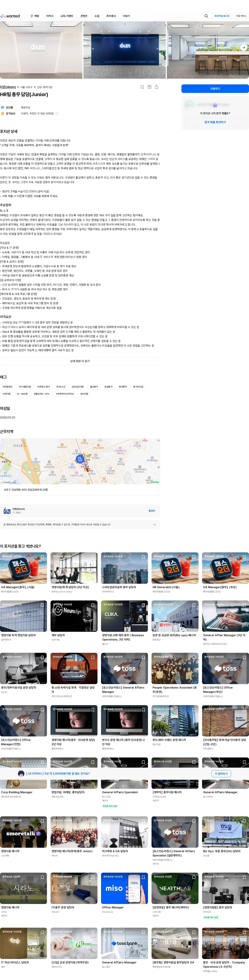
Task: Open the first white dozn office photo
Action: (41, 50)
